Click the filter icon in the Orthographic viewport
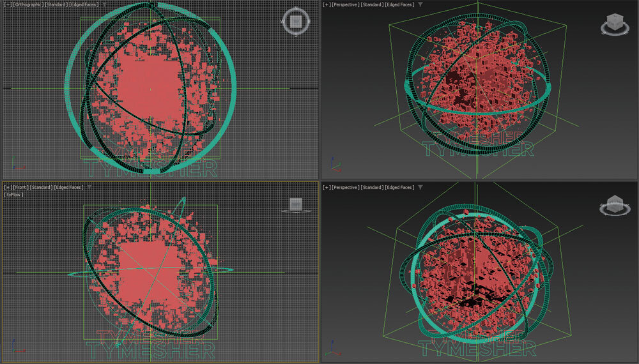The height and width of the screenshot is (364, 639). pos(105,5)
